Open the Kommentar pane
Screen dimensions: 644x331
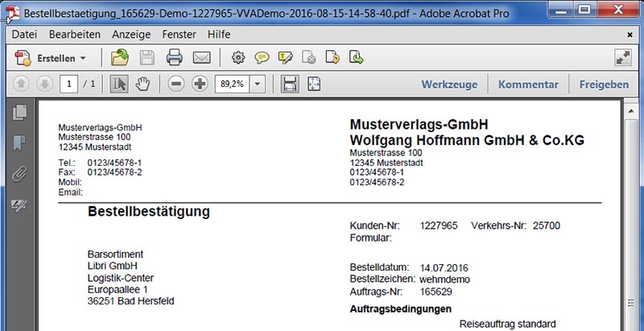(527, 85)
